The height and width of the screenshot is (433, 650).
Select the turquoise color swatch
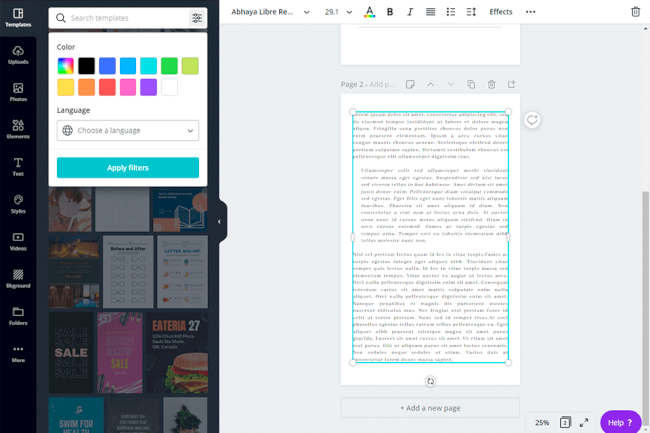click(148, 66)
